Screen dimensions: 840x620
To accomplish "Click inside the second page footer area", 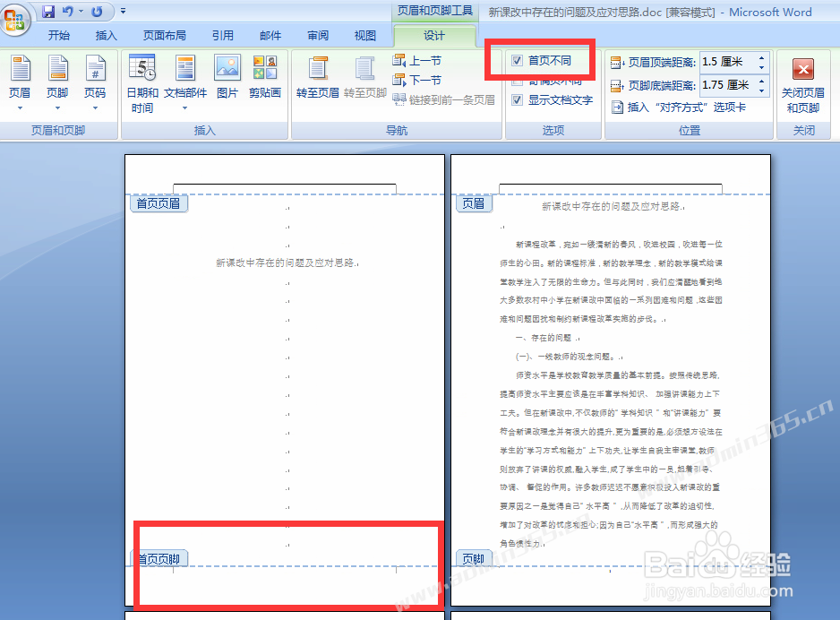I will pyautogui.click(x=611, y=584).
